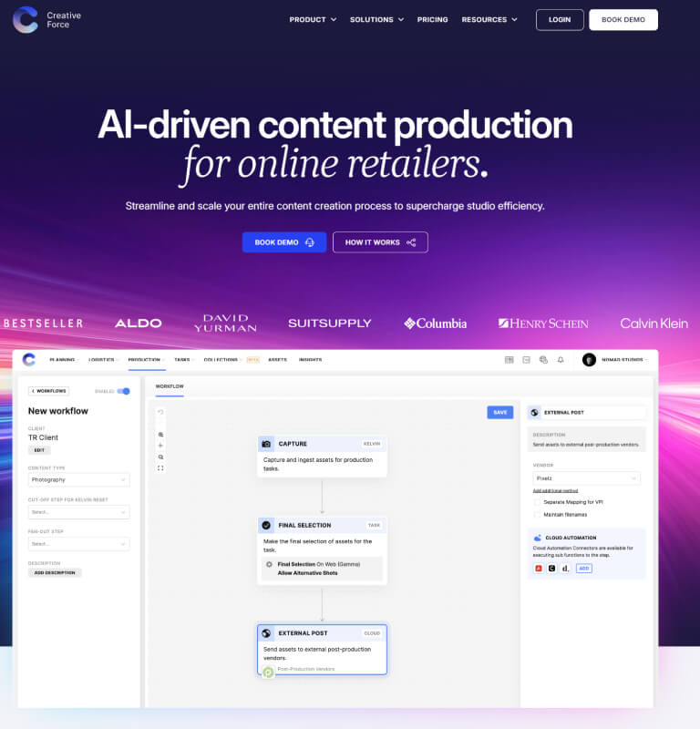Expand the Solutions menu in header
The image size is (700, 729).
pyautogui.click(x=376, y=19)
